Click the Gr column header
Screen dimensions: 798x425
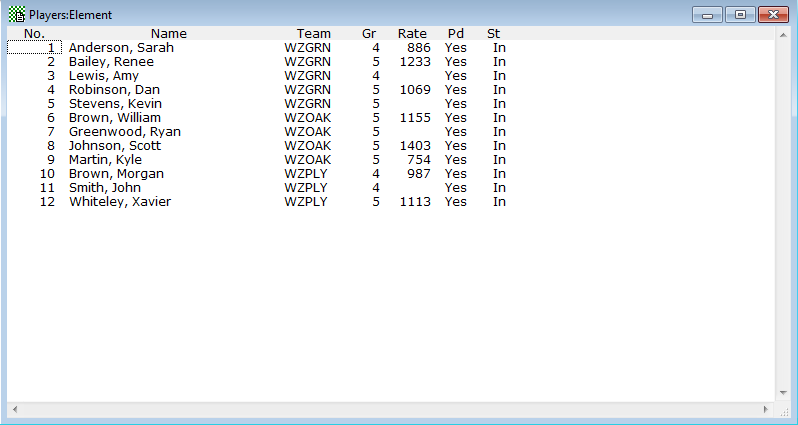(x=369, y=34)
